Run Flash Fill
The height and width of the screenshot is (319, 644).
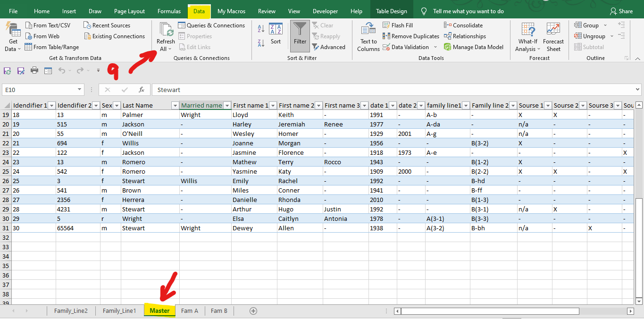[398, 25]
